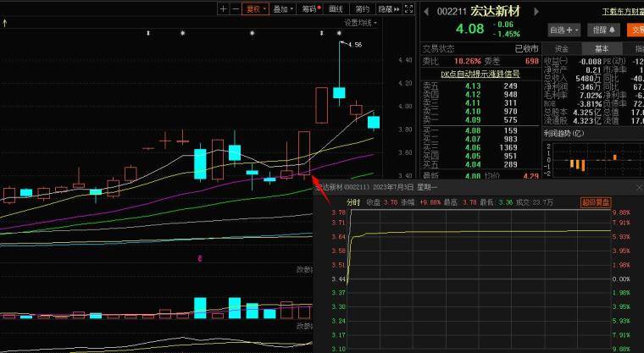Click 隐藏 to hide side panel

point(388,8)
